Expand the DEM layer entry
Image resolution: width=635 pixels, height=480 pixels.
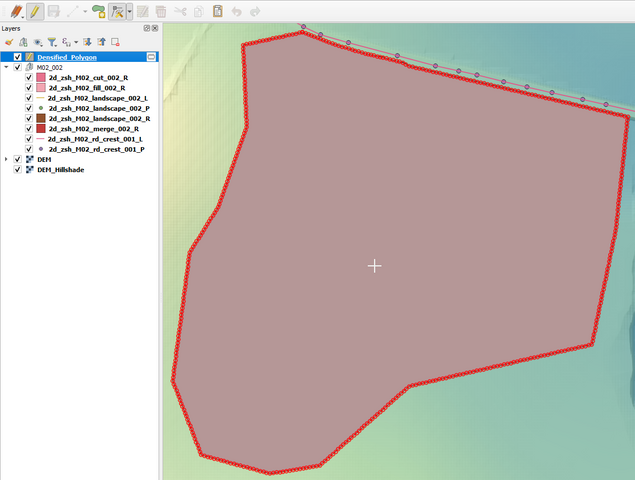(7, 159)
